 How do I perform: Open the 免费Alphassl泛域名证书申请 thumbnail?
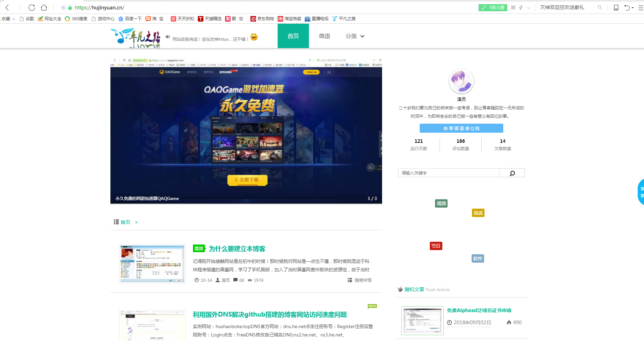[422, 320]
